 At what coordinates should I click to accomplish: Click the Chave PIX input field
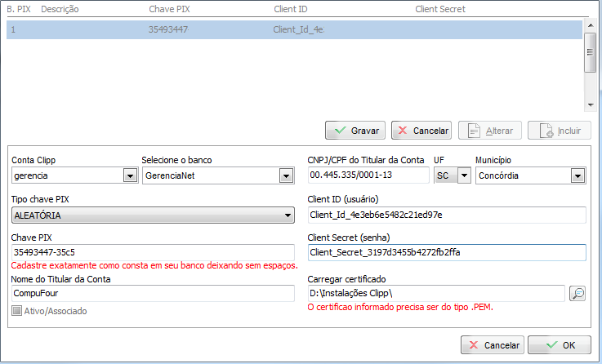point(152,252)
